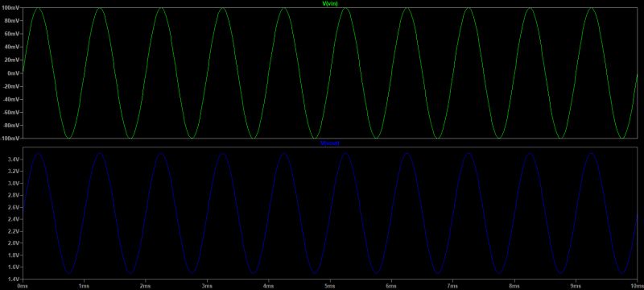This screenshot has width=644, height=290.
Task: Click the 2.2V vertical axis label
Action: (14, 231)
